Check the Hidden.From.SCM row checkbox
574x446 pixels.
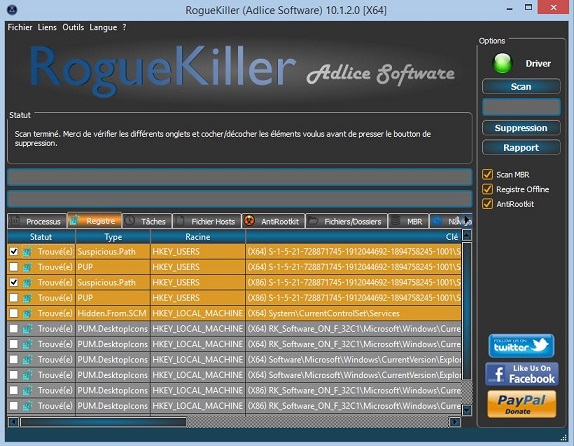coord(14,313)
